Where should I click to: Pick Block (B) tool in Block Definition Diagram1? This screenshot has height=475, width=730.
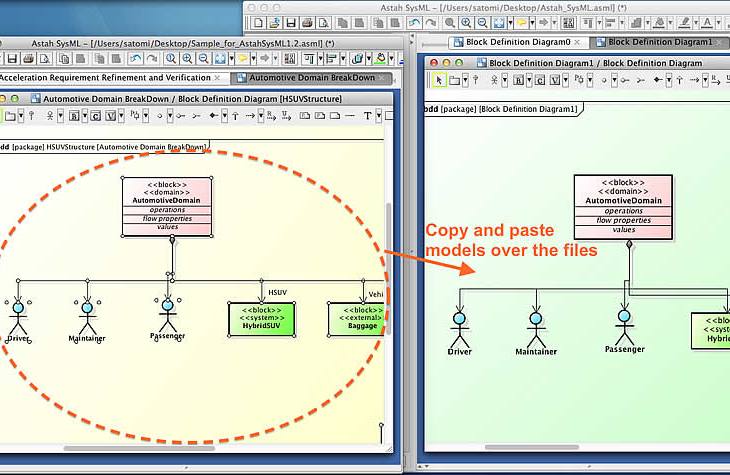click(x=519, y=80)
